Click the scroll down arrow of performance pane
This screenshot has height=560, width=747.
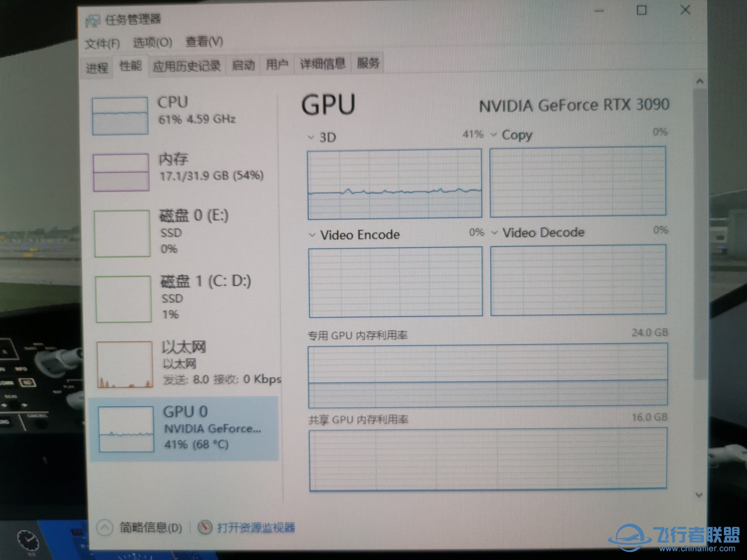click(699, 495)
